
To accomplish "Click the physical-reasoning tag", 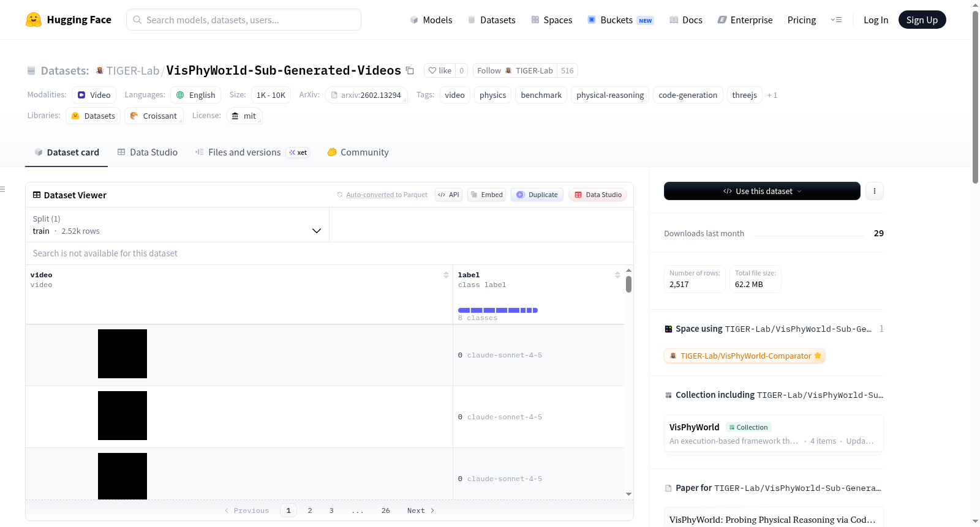I will [x=610, y=95].
